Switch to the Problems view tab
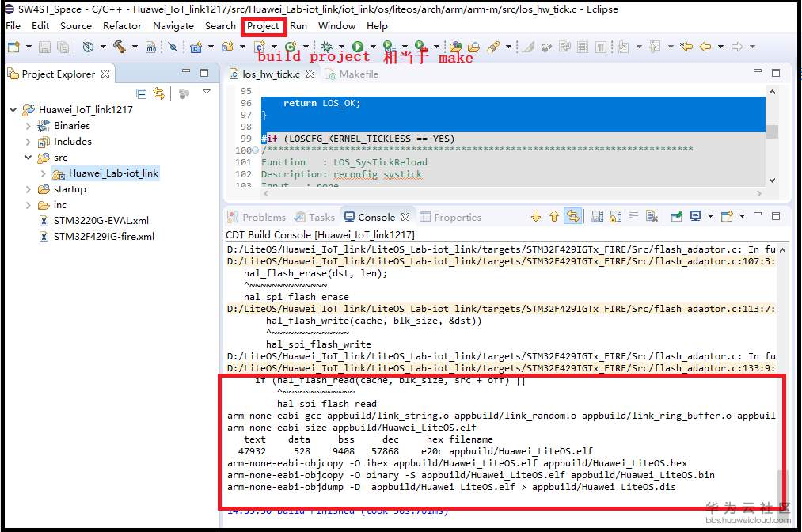This screenshot has height=532, width=802. (257, 217)
